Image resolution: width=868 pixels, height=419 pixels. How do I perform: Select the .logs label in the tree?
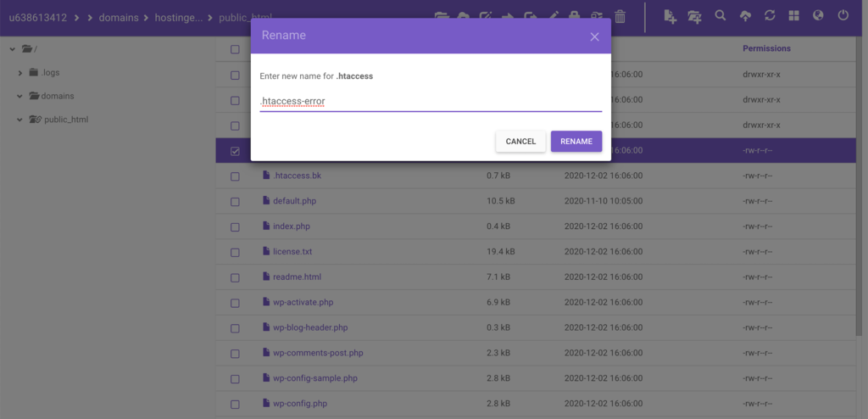(50, 72)
